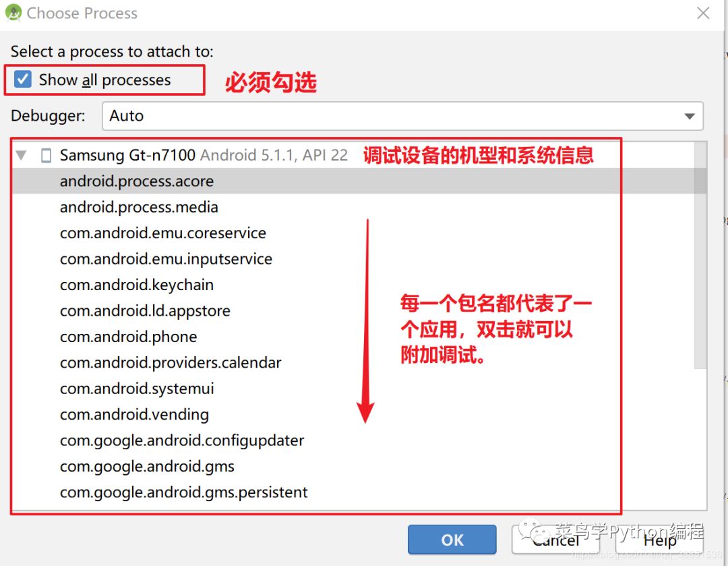This screenshot has height=566, width=728.
Task: Pick com.android.ld.appstore from list
Action: (353, 310)
